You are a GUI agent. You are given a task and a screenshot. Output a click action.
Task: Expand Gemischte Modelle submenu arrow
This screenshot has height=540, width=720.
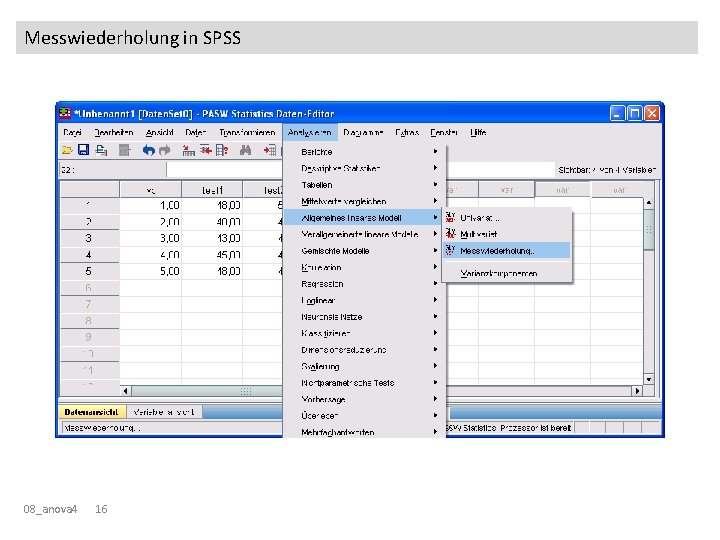point(435,250)
